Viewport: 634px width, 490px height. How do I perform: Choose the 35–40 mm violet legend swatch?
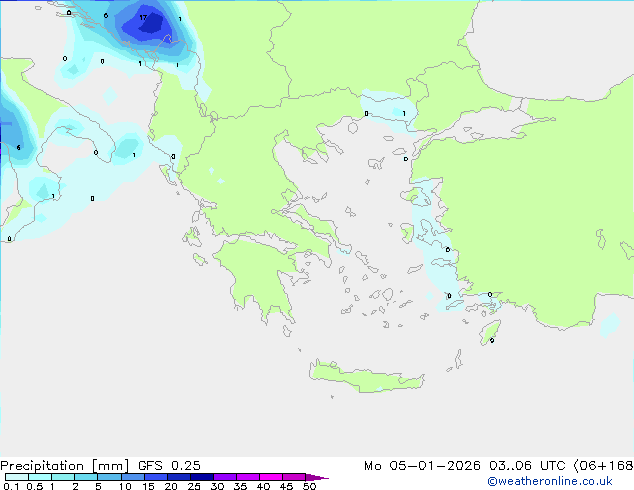[247, 477]
